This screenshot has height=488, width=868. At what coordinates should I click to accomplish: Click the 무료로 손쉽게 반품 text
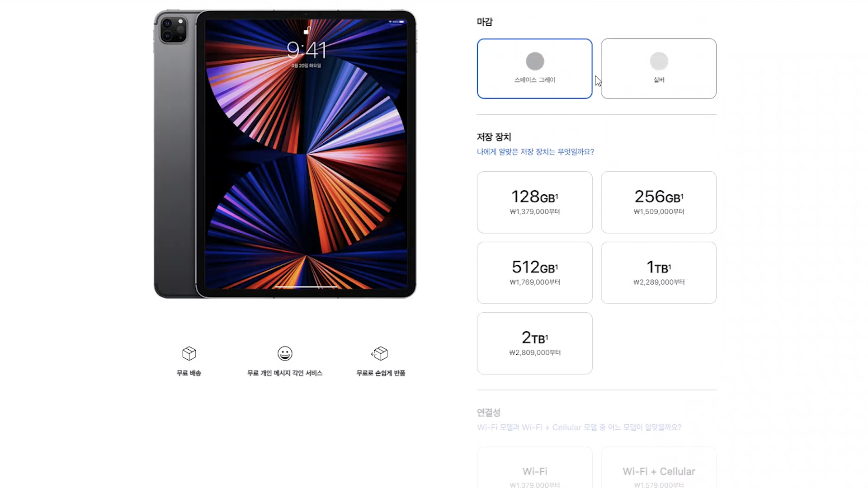[381, 373]
